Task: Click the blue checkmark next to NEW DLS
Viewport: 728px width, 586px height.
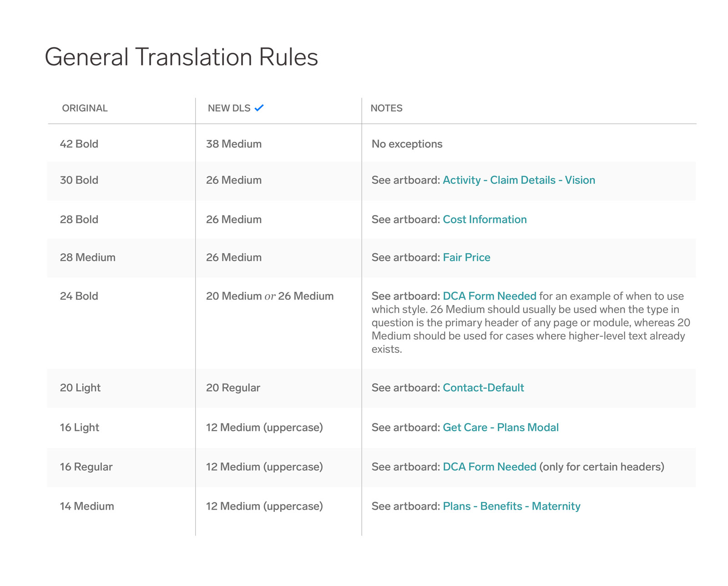Action: click(259, 108)
